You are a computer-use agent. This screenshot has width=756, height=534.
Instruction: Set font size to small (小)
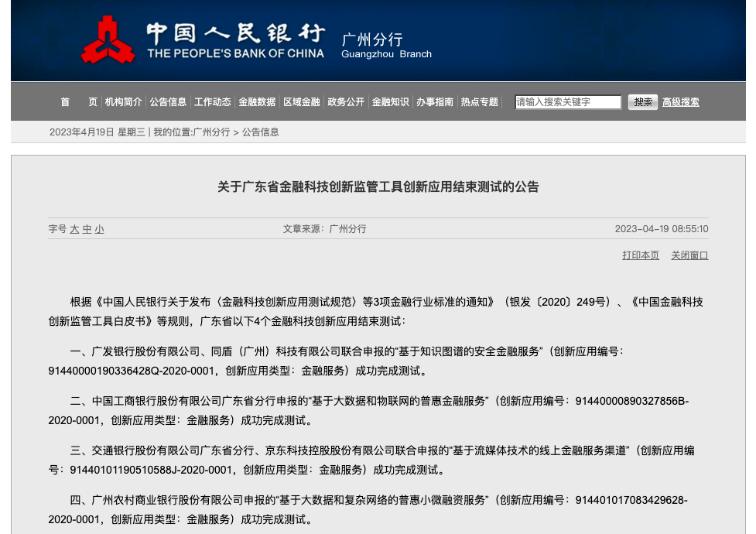pyautogui.click(x=99, y=229)
